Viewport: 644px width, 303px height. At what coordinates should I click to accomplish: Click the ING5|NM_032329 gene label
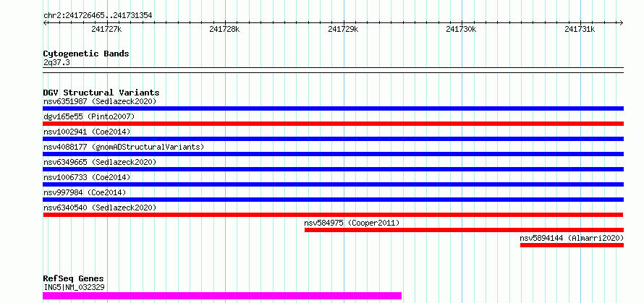pyautogui.click(x=75, y=287)
